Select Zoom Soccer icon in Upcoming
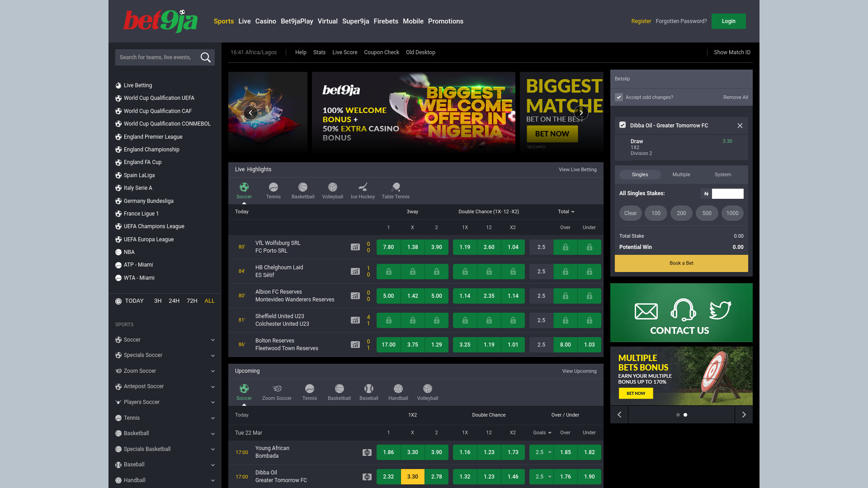The image size is (868, 488). tap(277, 389)
